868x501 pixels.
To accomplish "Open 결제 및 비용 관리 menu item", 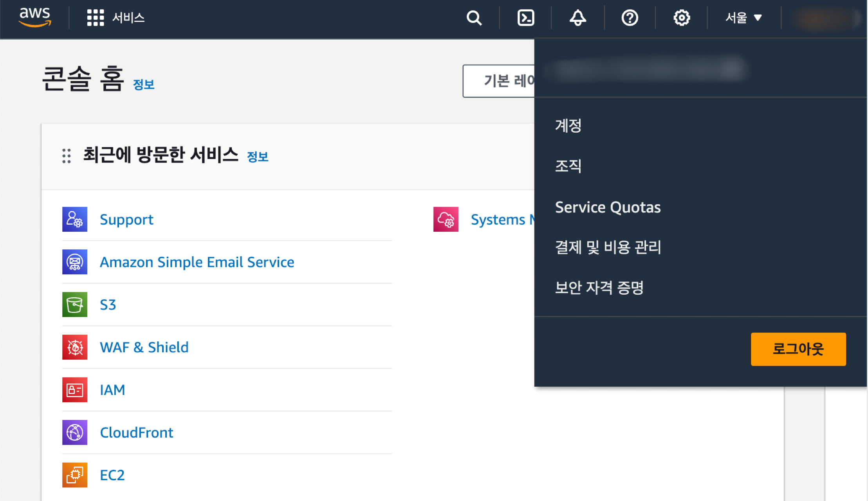I will pos(608,247).
